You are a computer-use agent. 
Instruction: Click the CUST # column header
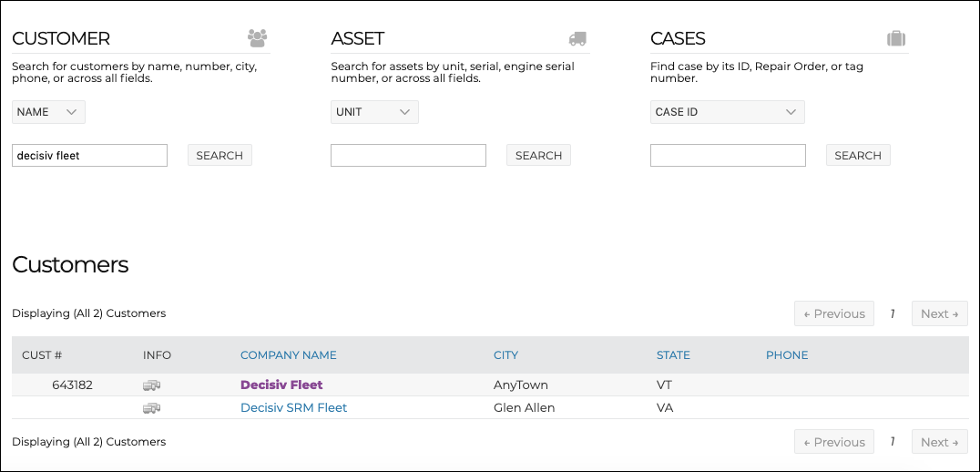pos(42,355)
